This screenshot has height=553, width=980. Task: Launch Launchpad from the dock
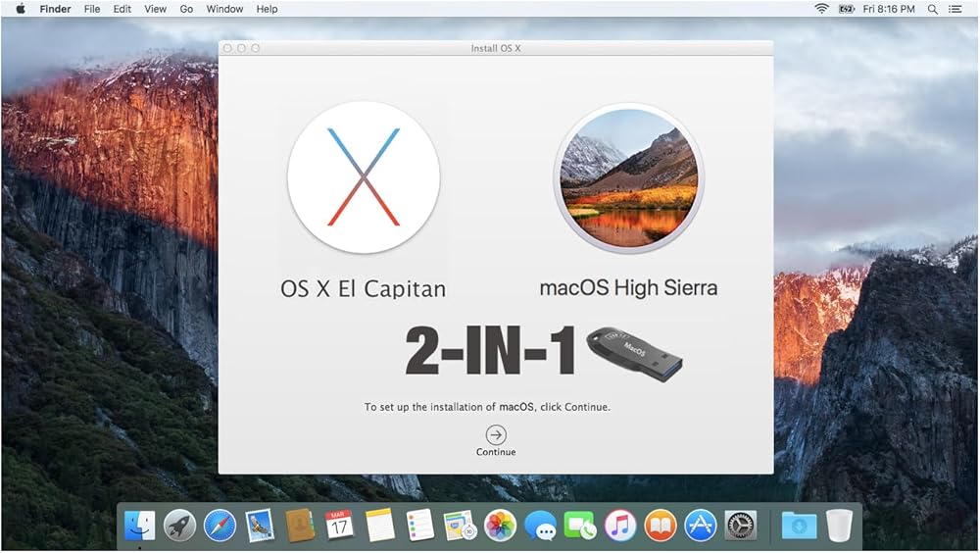(x=179, y=526)
